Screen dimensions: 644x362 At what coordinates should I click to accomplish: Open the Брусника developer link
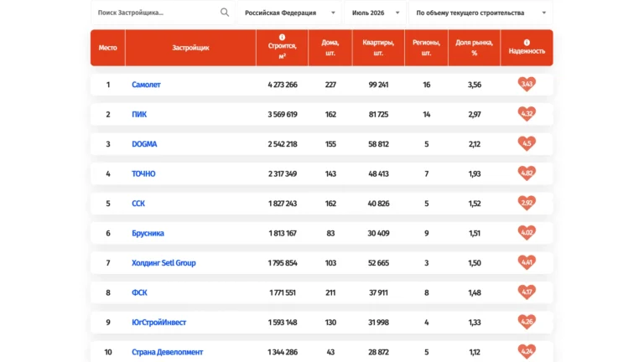coord(148,233)
